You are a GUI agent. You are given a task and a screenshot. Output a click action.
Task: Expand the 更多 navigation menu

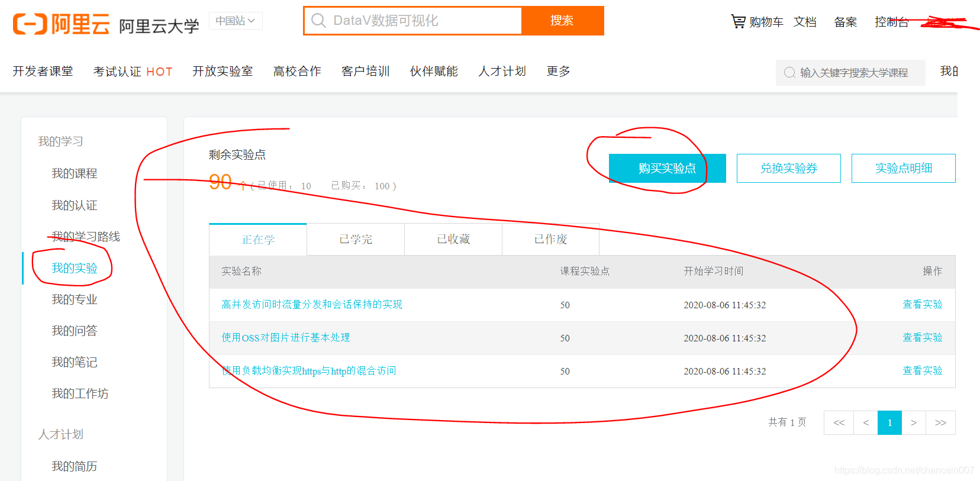pos(558,71)
